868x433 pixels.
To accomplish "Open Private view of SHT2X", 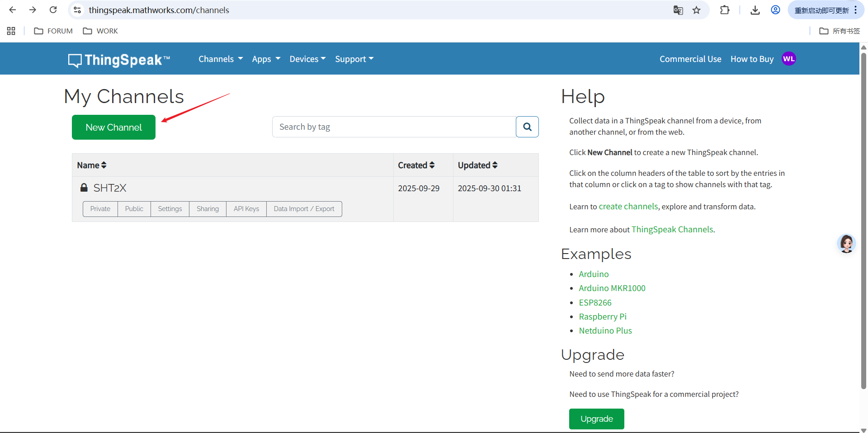I will pos(100,209).
